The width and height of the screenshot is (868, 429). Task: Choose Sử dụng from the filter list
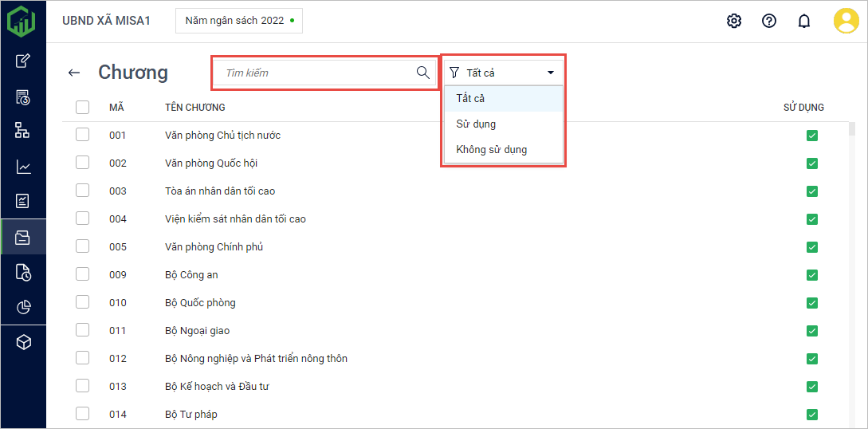point(476,124)
